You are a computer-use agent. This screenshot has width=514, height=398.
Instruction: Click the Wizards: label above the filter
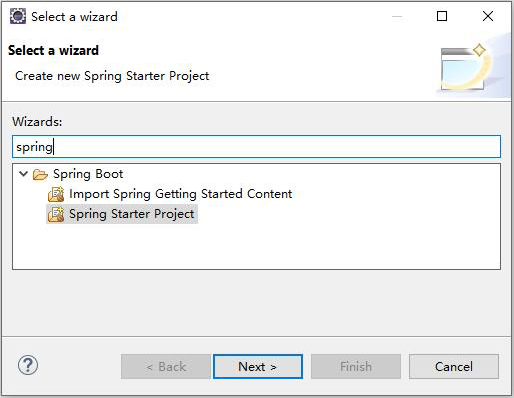[x=37, y=122]
